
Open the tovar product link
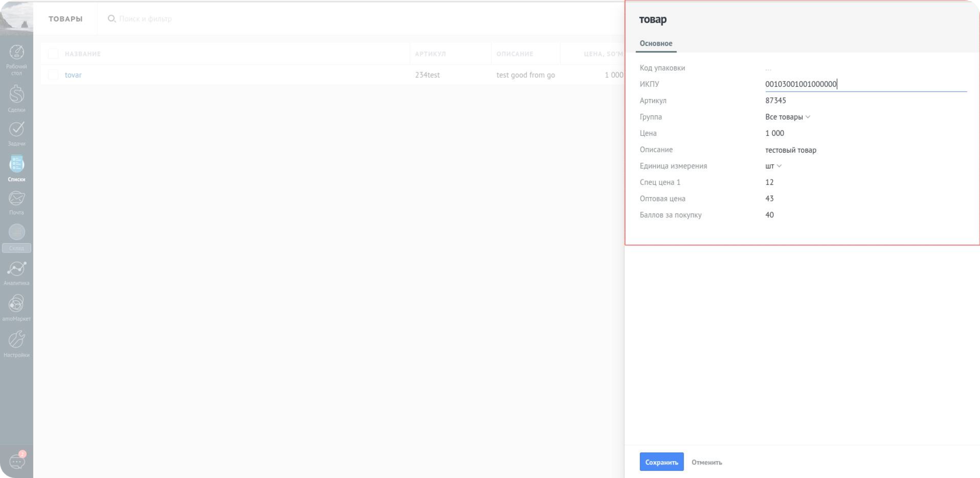coord(73,75)
